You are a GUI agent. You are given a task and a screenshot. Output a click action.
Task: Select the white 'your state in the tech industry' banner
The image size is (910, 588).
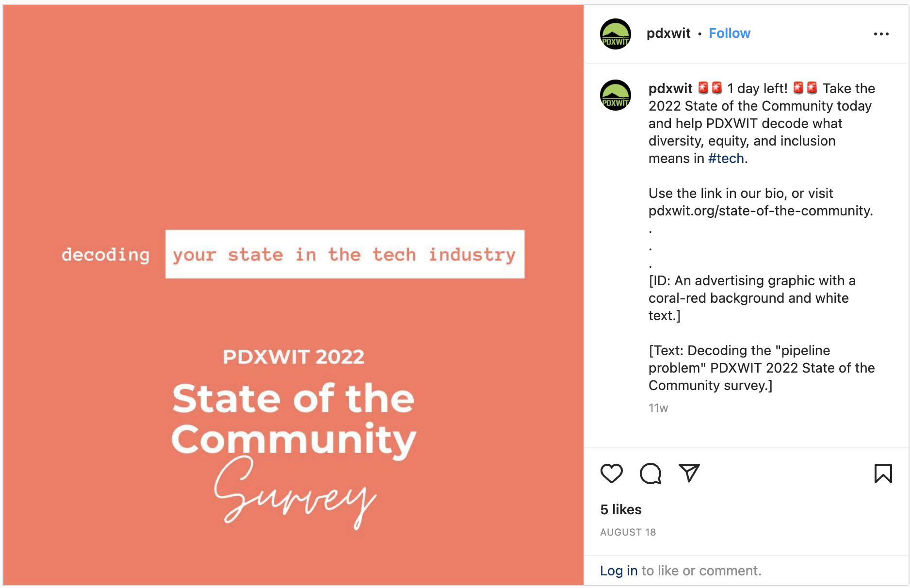click(345, 254)
